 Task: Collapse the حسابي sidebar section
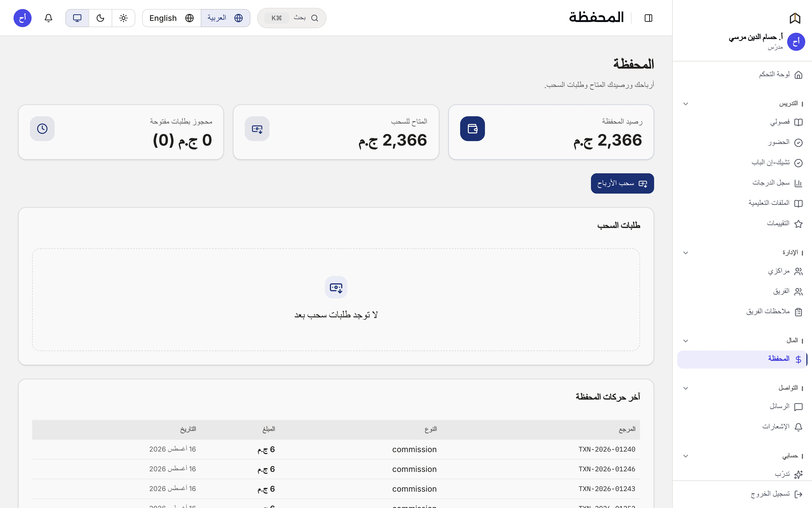tap(686, 456)
